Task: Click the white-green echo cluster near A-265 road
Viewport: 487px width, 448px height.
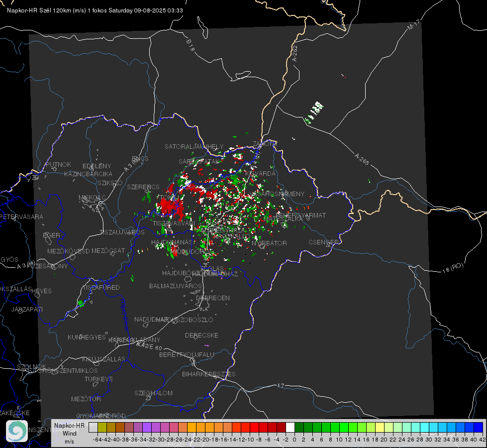Action: (x=314, y=112)
